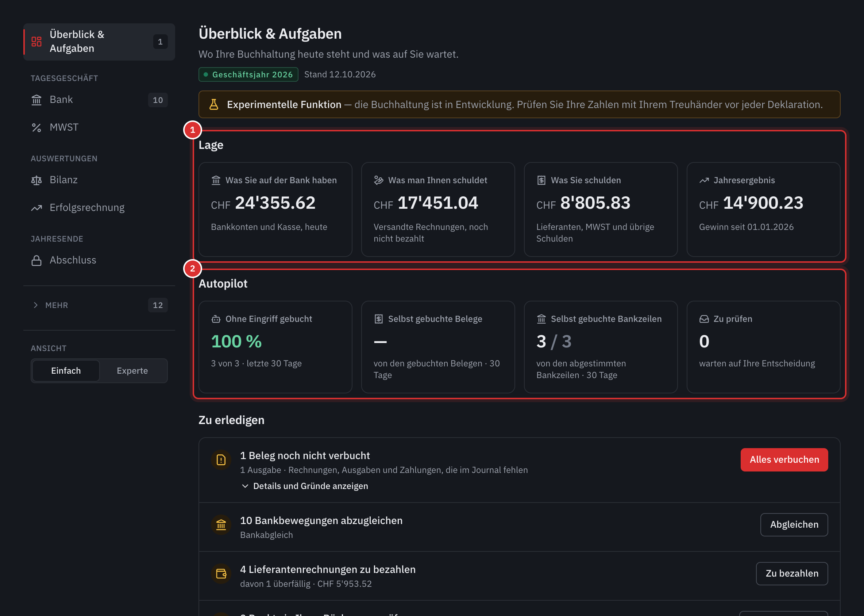Click the receipt icon in the 'Was Sie schulden' card
Screen dimensions: 864x616
[541, 181]
